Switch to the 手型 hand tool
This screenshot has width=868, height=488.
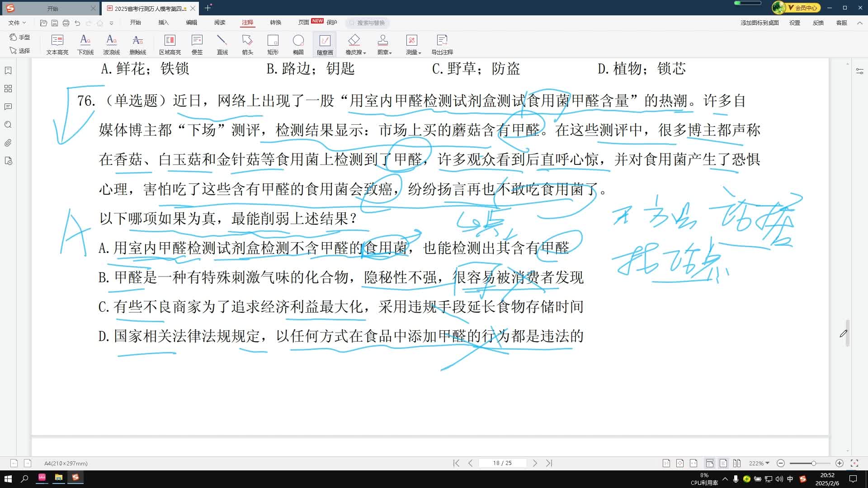coord(21,38)
